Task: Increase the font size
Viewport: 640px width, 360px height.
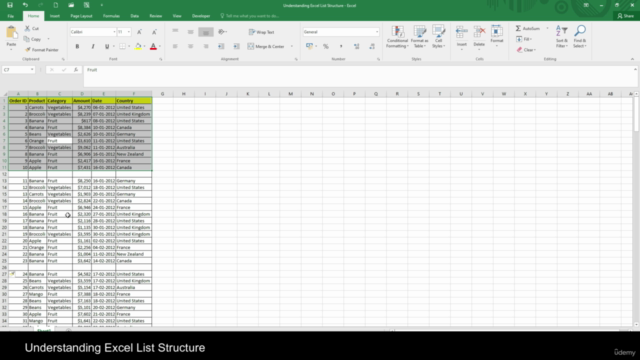Action: 139,32
